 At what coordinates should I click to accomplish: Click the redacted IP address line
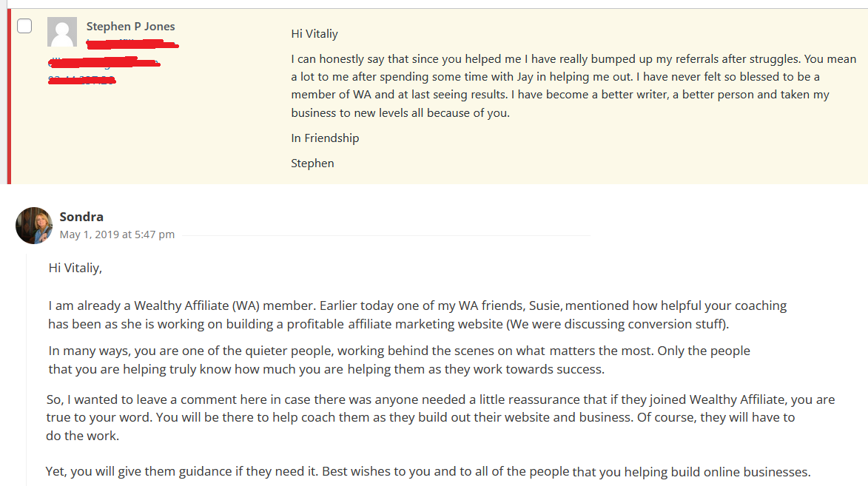81,81
